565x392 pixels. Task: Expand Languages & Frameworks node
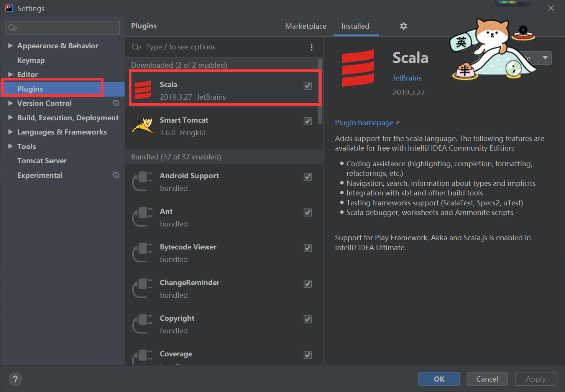[10, 132]
